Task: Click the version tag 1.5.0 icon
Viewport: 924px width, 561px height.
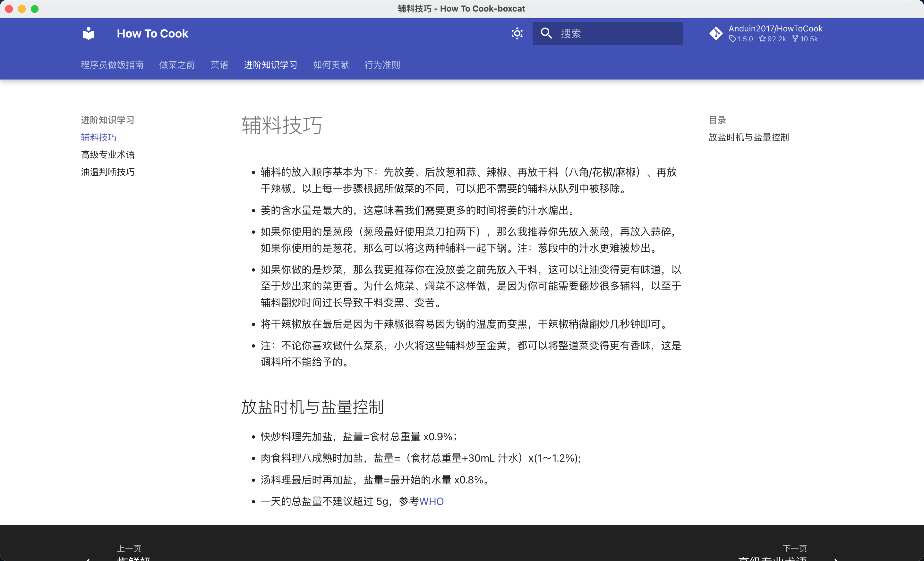Action: [x=732, y=38]
